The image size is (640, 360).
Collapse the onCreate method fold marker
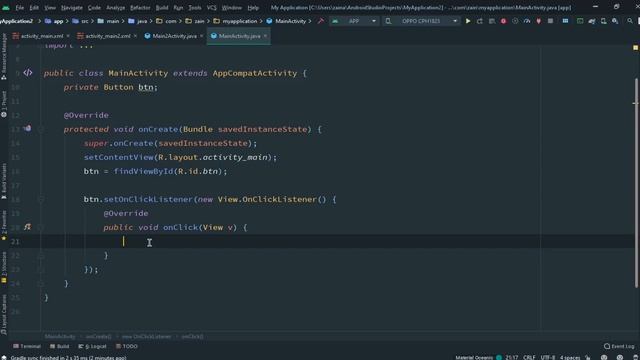[x=40, y=129]
